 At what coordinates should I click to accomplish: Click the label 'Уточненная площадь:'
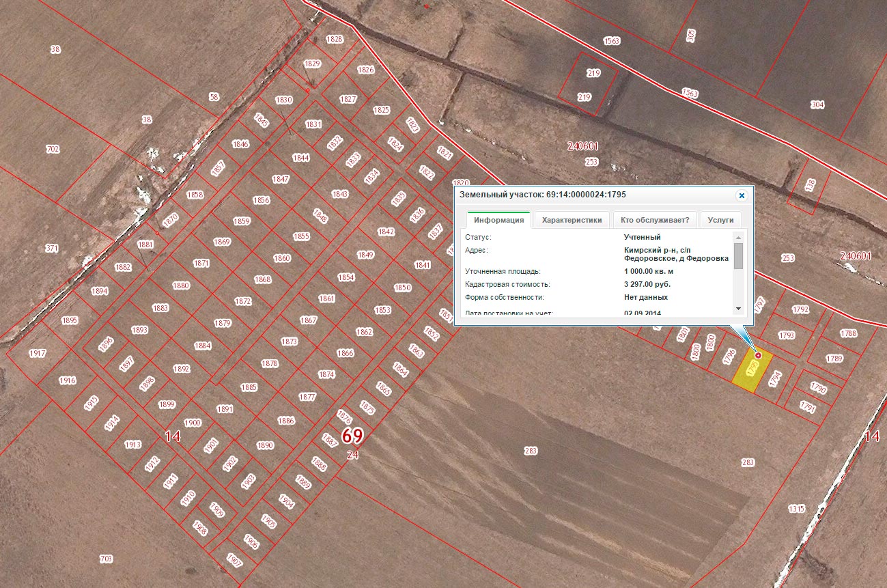(503, 271)
